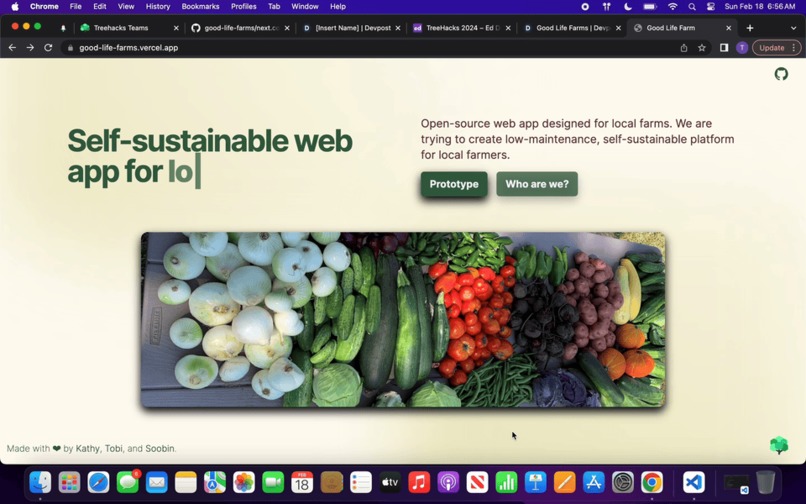The width and height of the screenshot is (806, 504).
Task: Go back with the browser back arrow
Action: coord(12,48)
